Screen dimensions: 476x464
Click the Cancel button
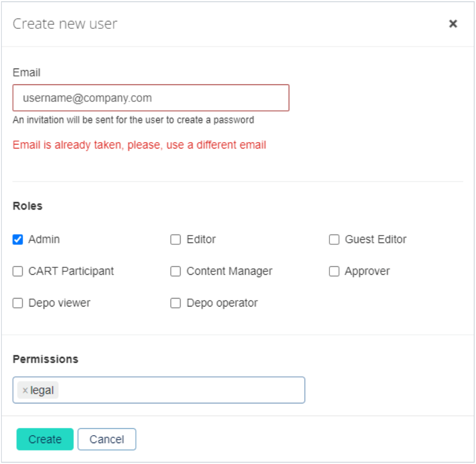tap(107, 439)
